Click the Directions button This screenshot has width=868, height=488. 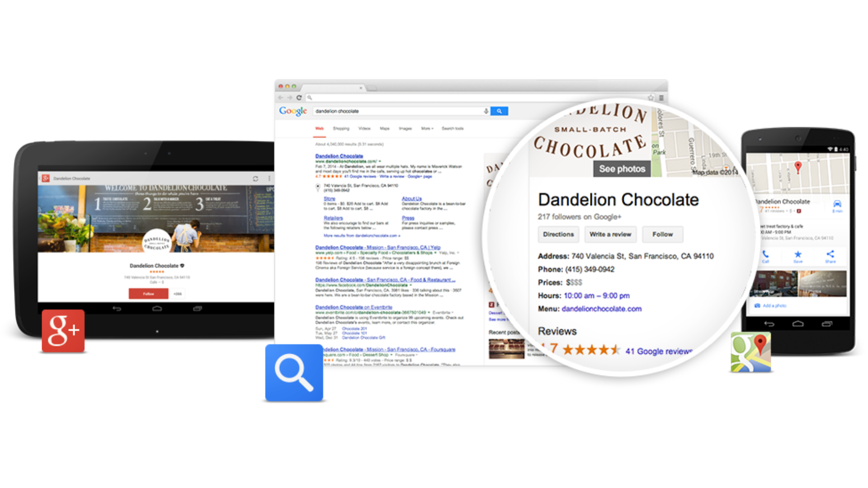point(558,235)
